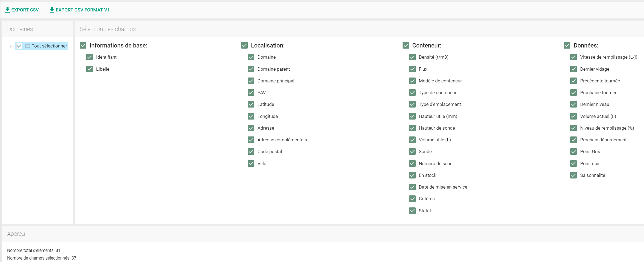Screen dimensions: 644x262
Task: Uncheck the Saisonnalité field
Action: pyautogui.click(x=574, y=175)
